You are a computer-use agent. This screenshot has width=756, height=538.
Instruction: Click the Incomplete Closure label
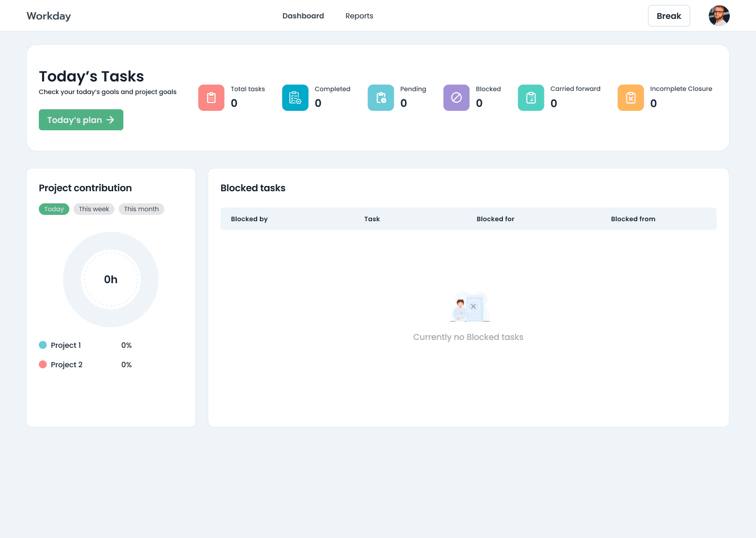point(681,89)
